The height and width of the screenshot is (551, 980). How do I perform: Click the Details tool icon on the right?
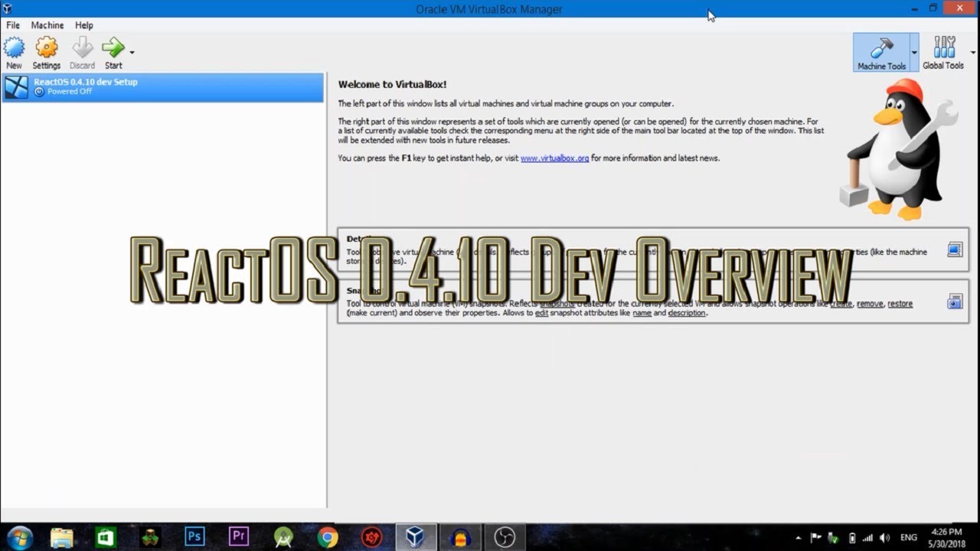955,249
